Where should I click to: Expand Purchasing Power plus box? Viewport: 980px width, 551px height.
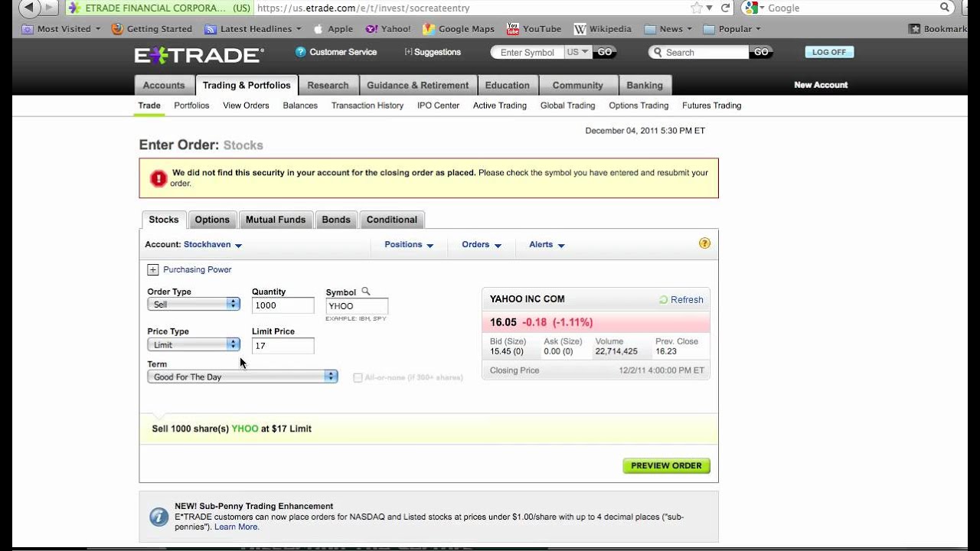(x=152, y=269)
